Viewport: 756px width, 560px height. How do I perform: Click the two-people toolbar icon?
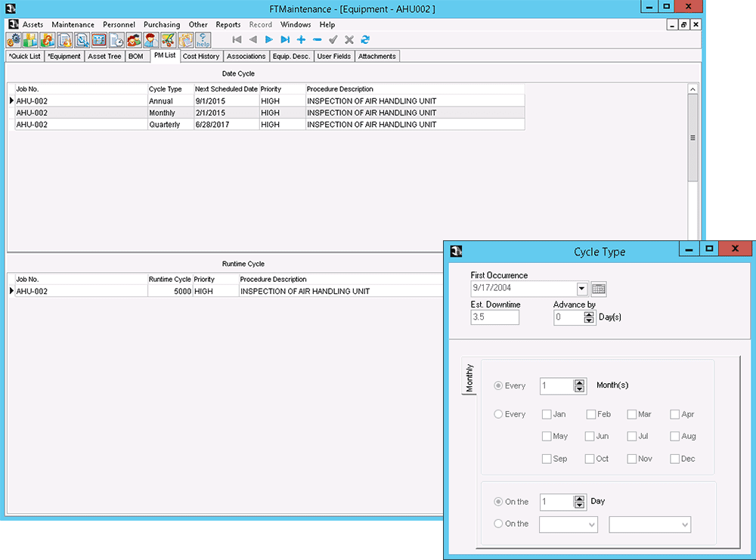pyautogui.click(x=134, y=40)
